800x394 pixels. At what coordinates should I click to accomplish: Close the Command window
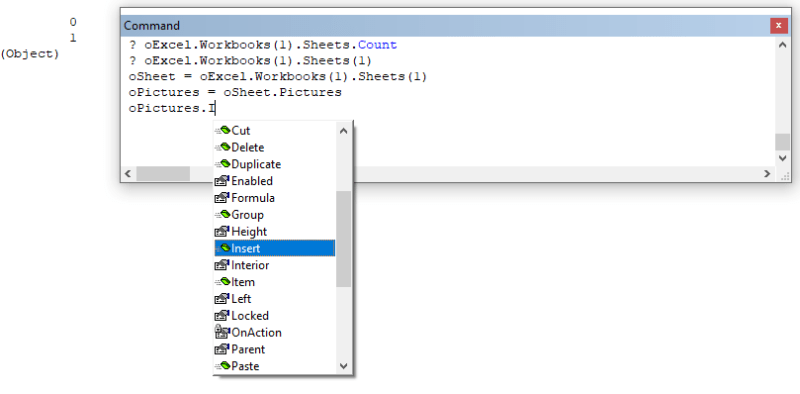(779, 26)
